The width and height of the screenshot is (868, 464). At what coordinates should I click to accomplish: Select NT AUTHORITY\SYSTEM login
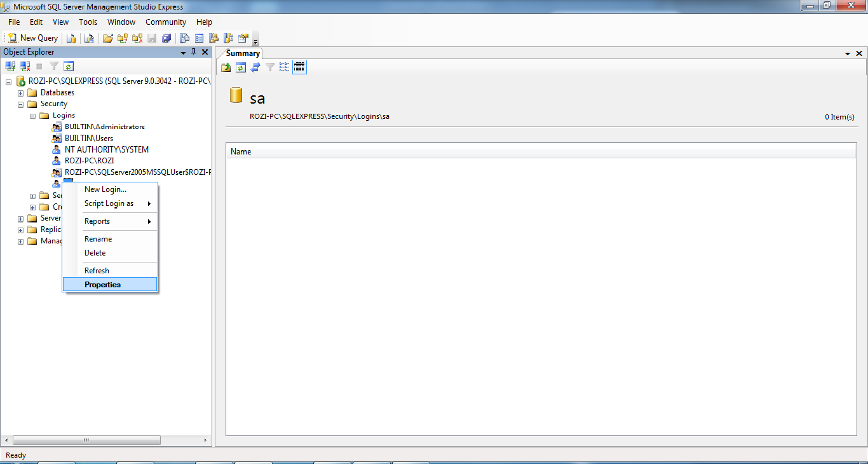pos(106,150)
